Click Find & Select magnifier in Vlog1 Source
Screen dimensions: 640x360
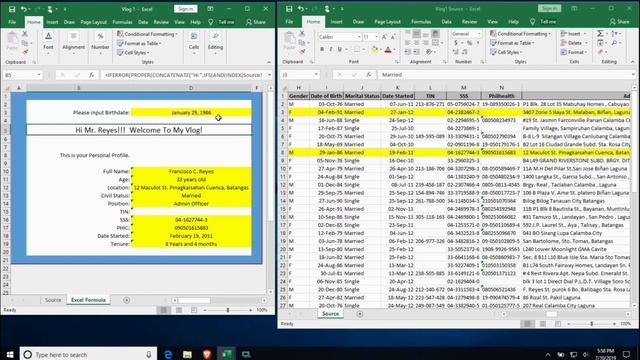coord(614,43)
